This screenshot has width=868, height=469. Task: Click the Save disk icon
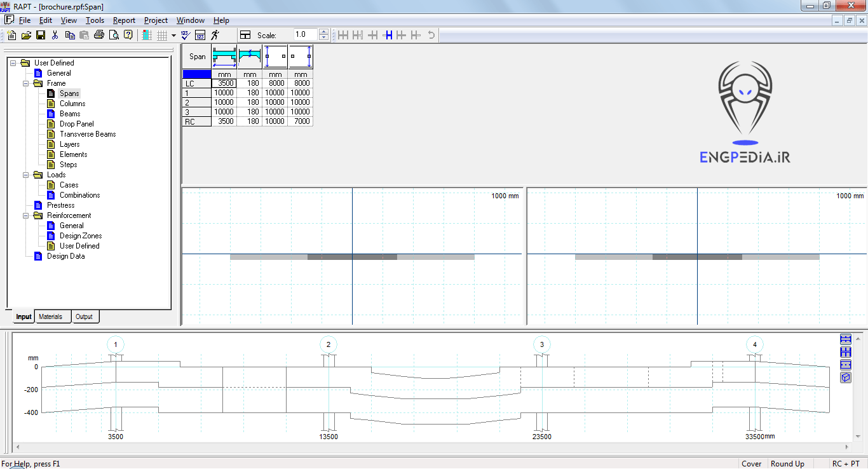[x=40, y=35]
